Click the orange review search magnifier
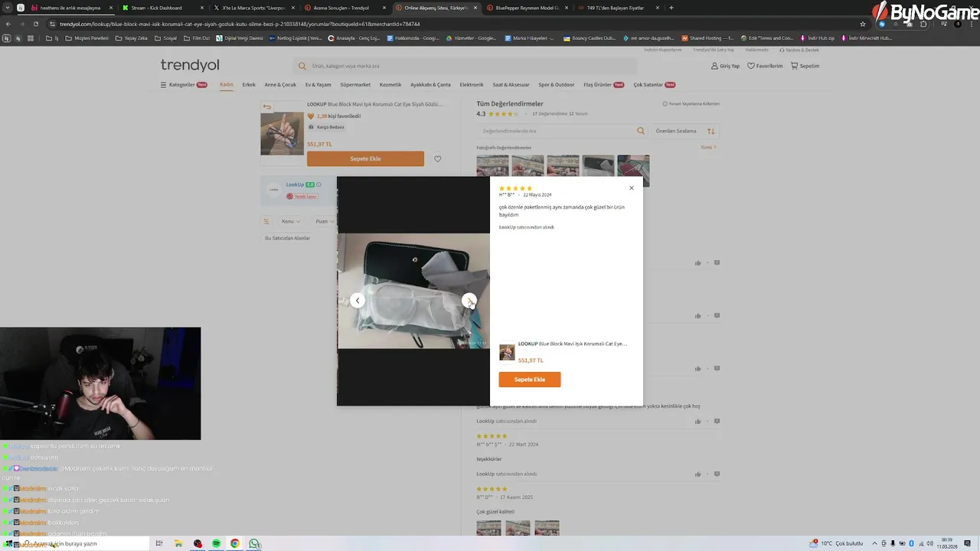980x551 pixels. (641, 131)
